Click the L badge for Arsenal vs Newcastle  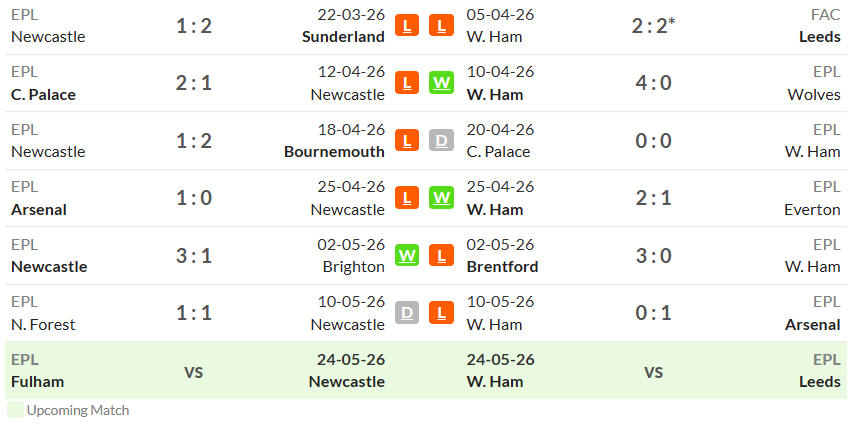coord(407,198)
